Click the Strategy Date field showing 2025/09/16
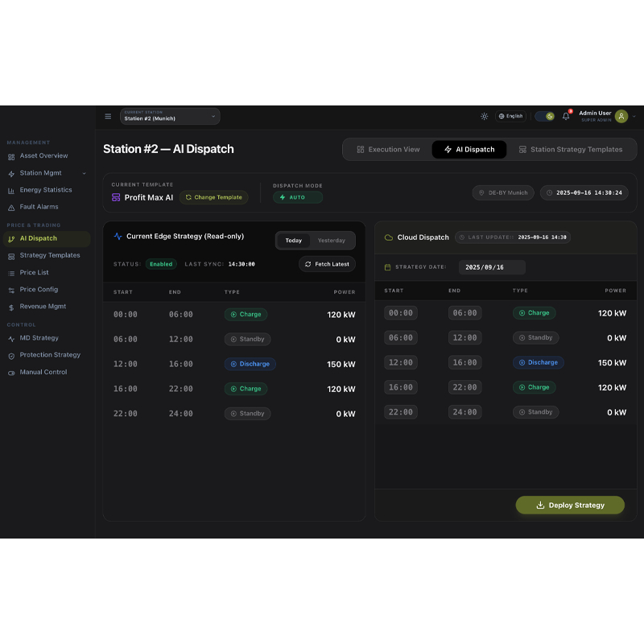Viewport: 644px width, 644px height. 493,266
